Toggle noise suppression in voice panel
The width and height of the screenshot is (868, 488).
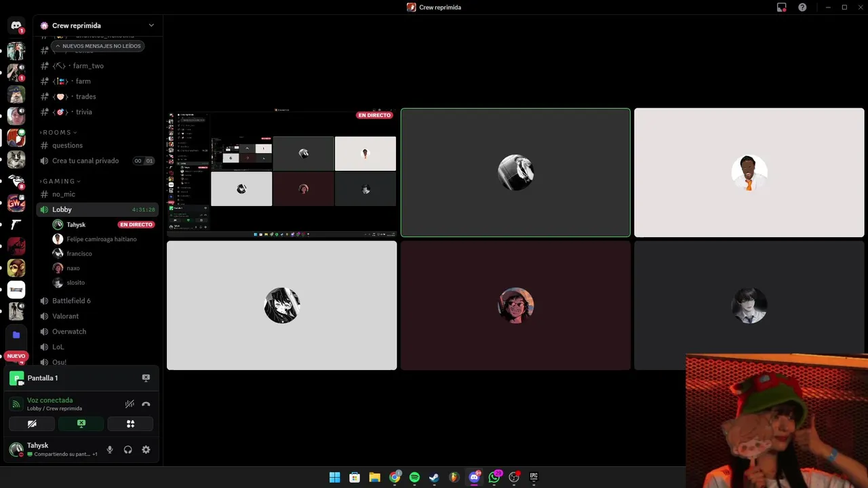coord(130,404)
